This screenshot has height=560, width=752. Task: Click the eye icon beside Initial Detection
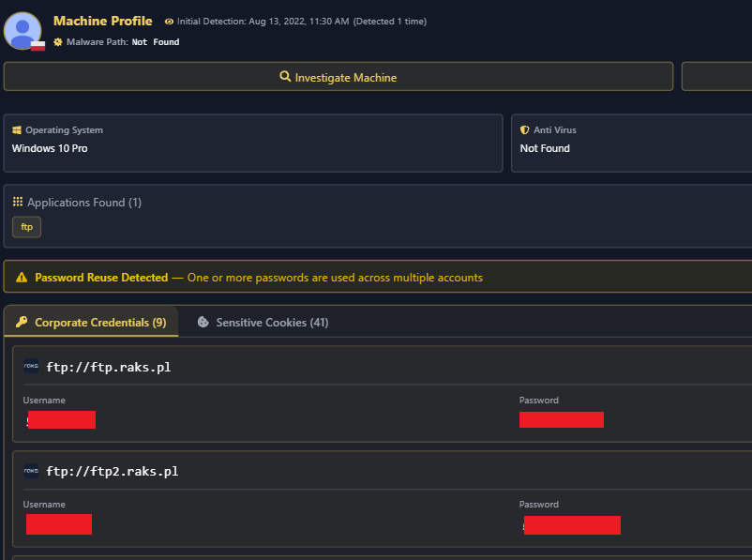[x=167, y=22]
